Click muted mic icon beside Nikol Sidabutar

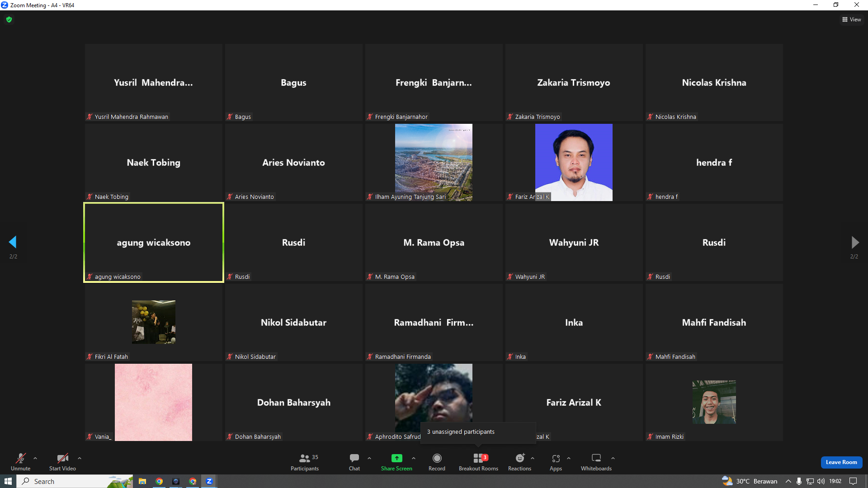point(230,357)
